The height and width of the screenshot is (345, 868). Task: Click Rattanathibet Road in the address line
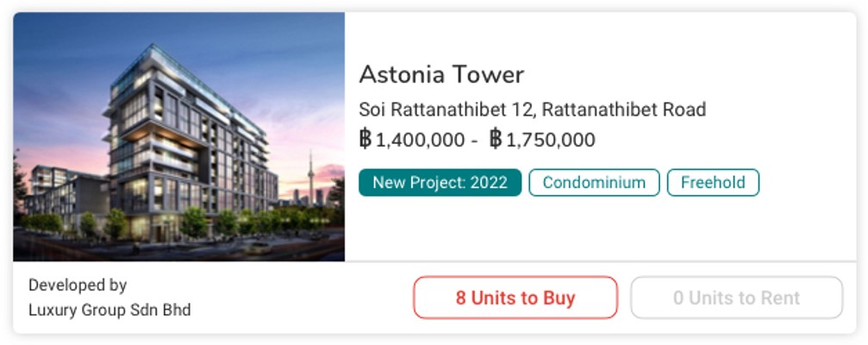624,110
